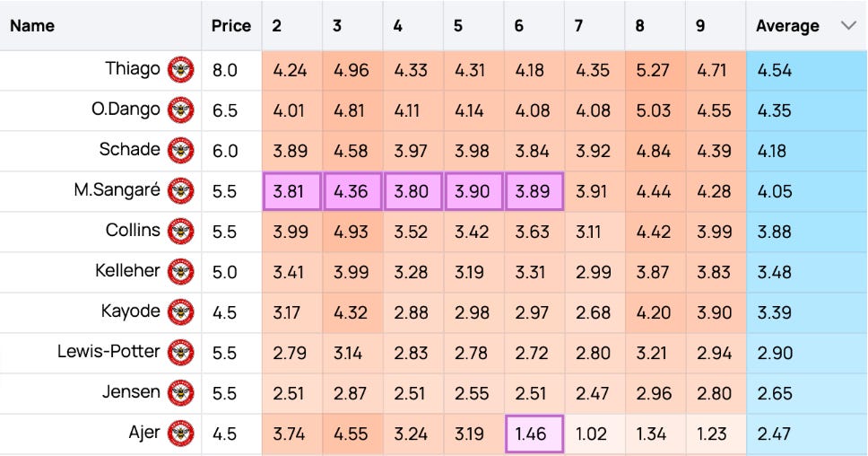Toggle M.Sangaré's highlighted 4.36 cell
The image size is (868, 456).
click(352, 191)
